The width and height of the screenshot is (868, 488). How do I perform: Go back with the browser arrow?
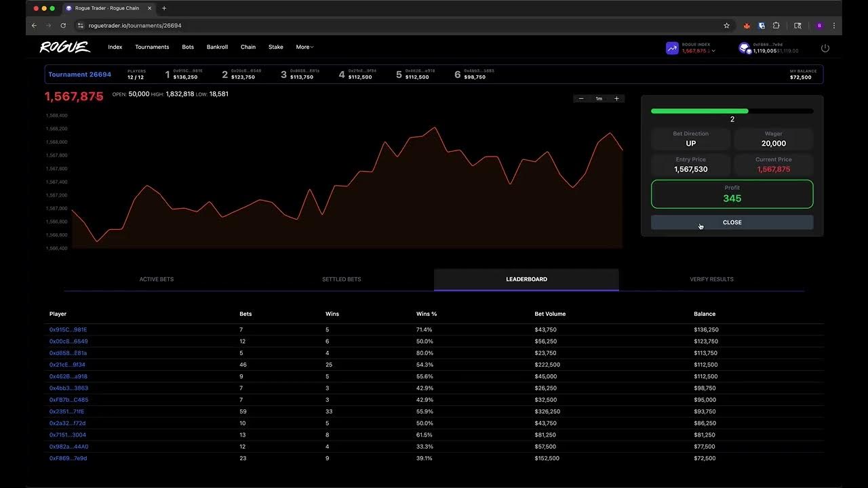coord(34,26)
